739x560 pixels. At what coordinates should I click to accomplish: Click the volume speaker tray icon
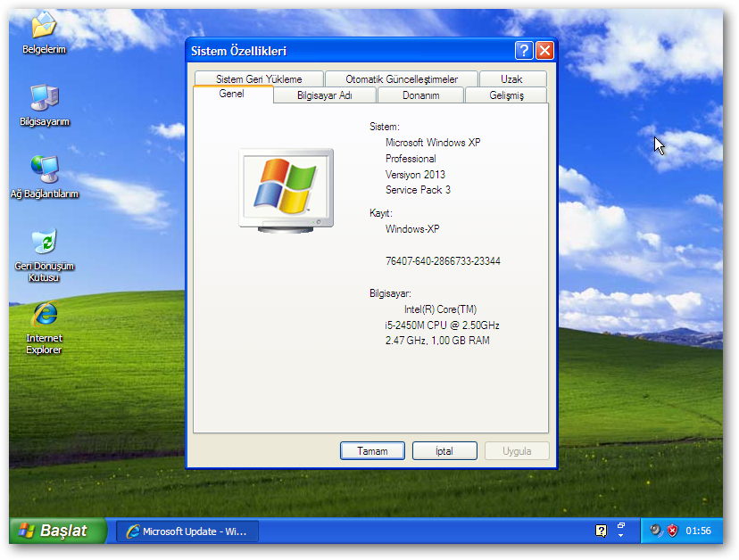[656, 531]
